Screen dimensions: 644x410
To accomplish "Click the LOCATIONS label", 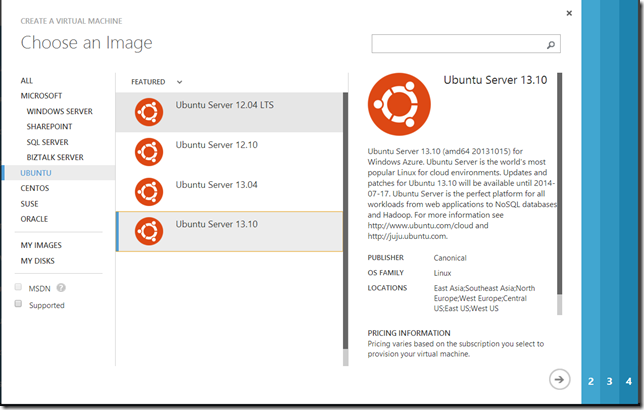I will pyautogui.click(x=387, y=288).
